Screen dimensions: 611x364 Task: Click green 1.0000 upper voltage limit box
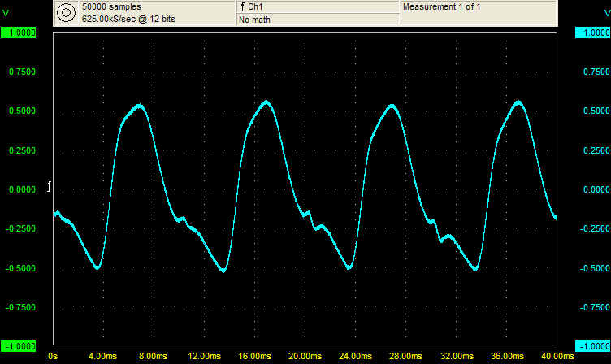point(19,32)
